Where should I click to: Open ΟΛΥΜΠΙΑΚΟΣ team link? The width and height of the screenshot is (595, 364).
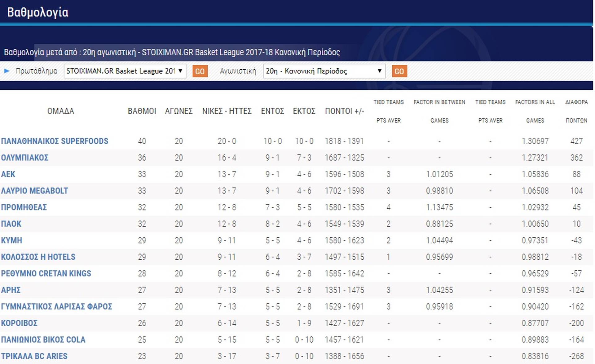pyautogui.click(x=24, y=158)
